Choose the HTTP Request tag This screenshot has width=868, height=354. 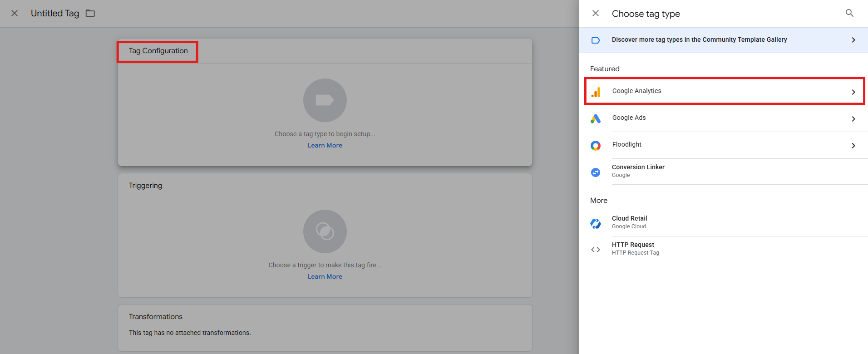tap(724, 249)
